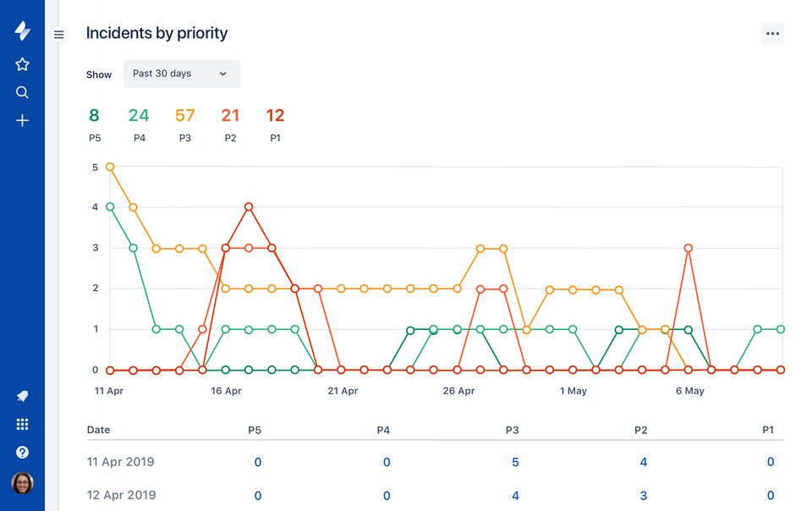The height and width of the screenshot is (511, 812).
Task: Click the P1 total count of 12
Action: [x=275, y=115]
